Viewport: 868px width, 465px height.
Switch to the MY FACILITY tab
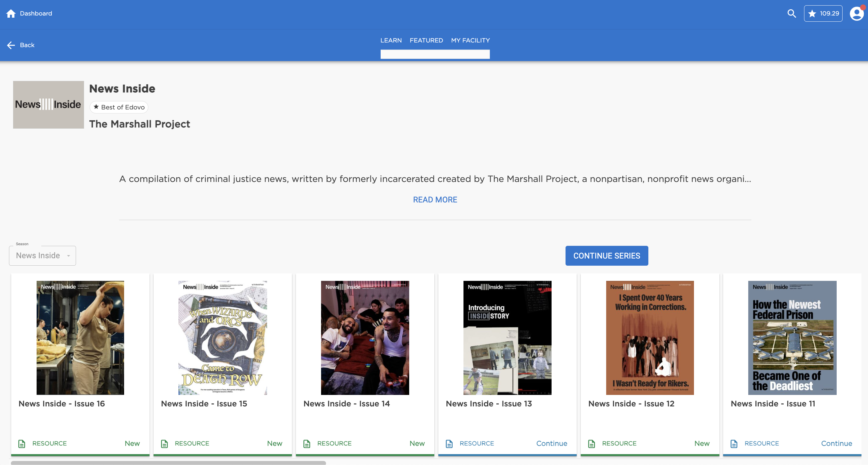pyautogui.click(x=470, y=40)
